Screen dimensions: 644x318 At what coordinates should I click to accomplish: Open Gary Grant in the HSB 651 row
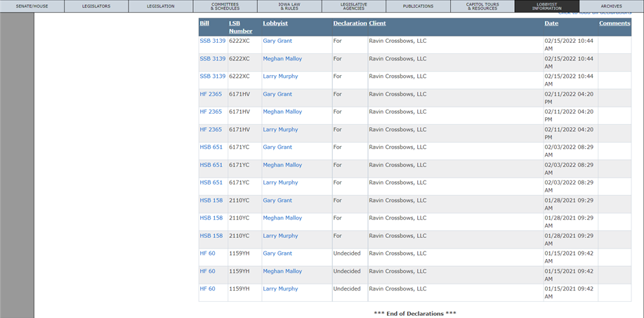[x=277, y=147]
